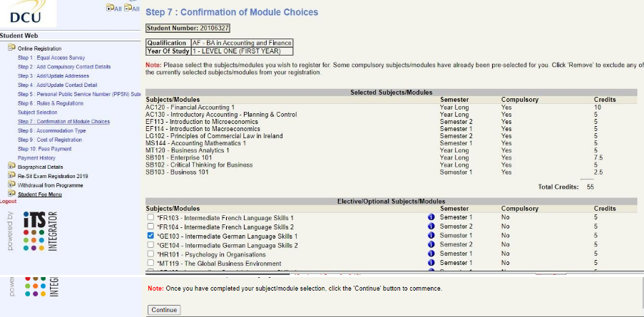
Task: Expand the Student Fee Menu folder
Action: point(11,194)
